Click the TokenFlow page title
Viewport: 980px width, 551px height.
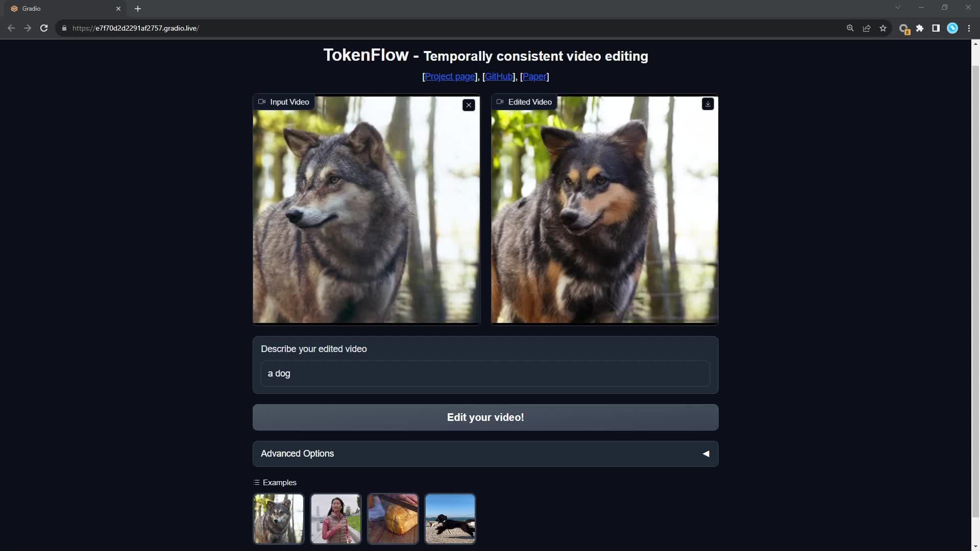click(485, 55)
